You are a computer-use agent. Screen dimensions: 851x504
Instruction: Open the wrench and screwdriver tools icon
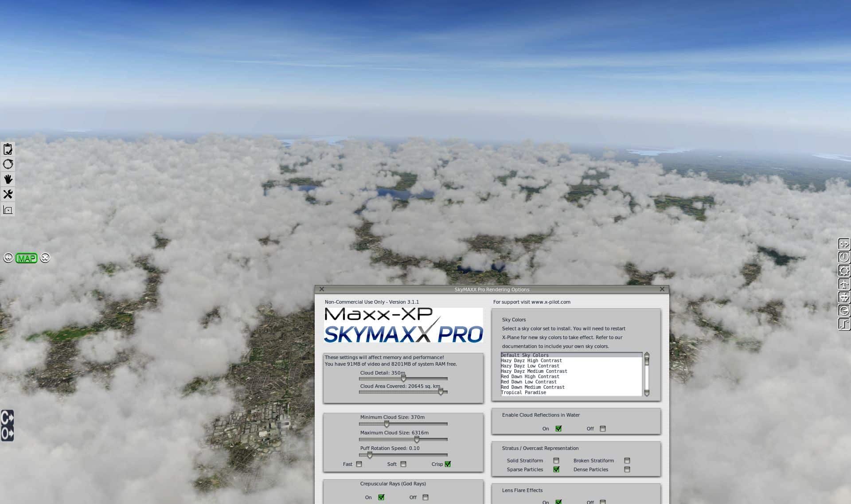coord(8,194)
